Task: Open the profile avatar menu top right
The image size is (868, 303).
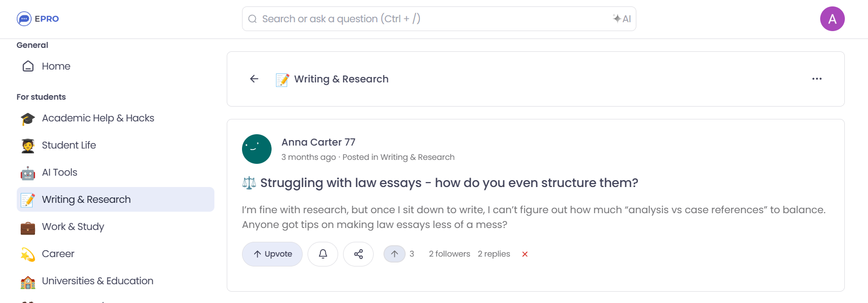Action: point(833,19)
